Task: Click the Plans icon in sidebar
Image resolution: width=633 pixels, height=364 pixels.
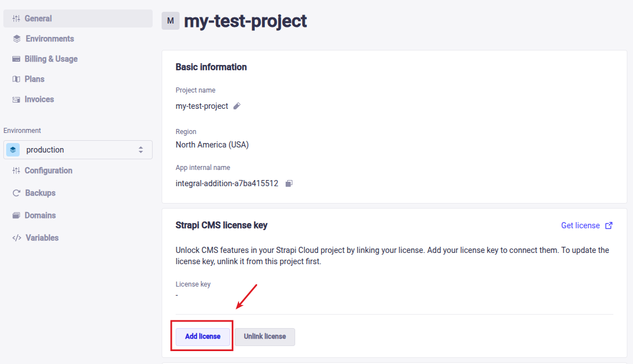Action: click(x=16, y=79)
